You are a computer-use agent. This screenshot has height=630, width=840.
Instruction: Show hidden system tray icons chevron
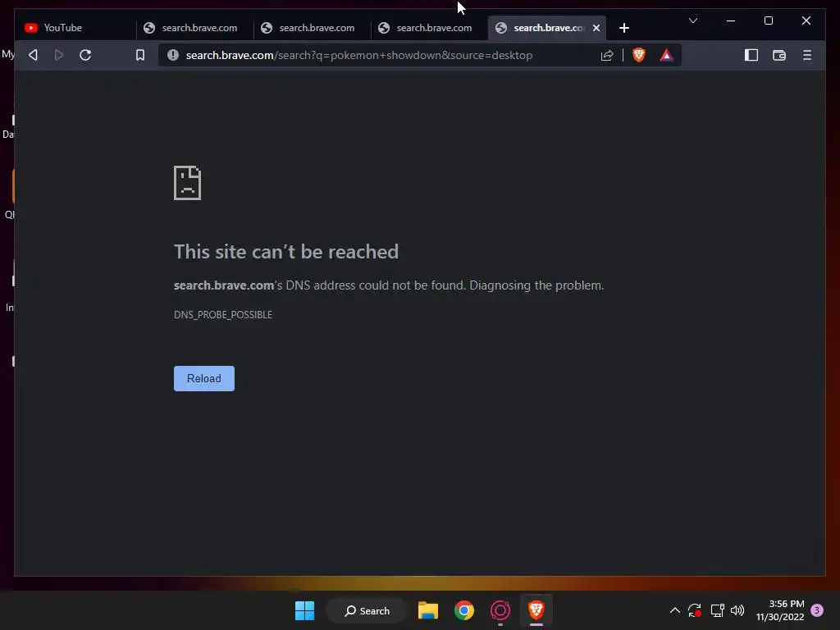[675, 610]
